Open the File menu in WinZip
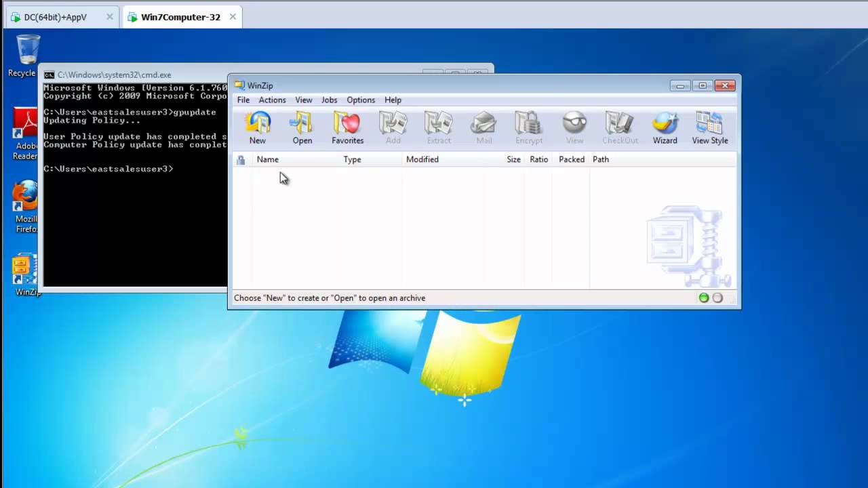The height and width of the screenshot is (488, 868). (243, 100)
